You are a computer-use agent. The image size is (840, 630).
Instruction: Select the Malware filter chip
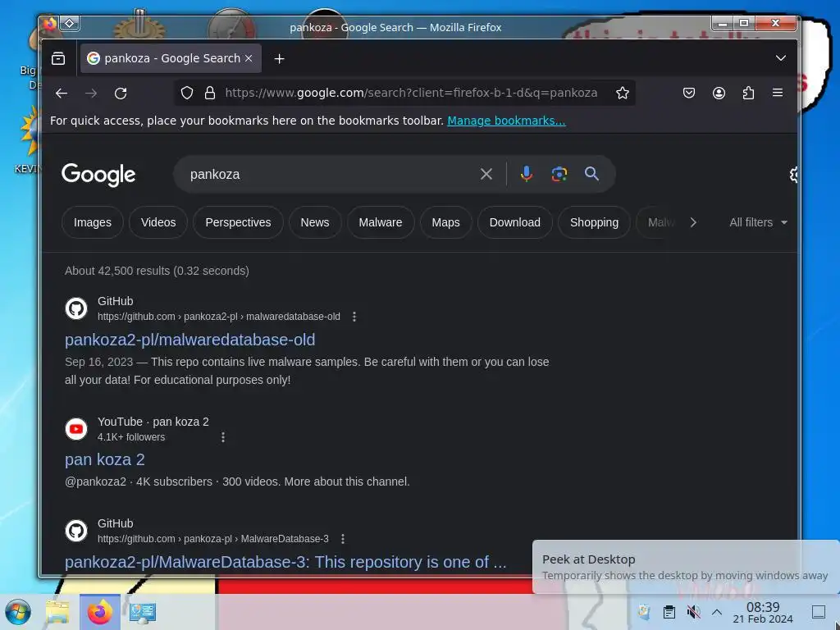pyautogui.click(x=381, y=222)
